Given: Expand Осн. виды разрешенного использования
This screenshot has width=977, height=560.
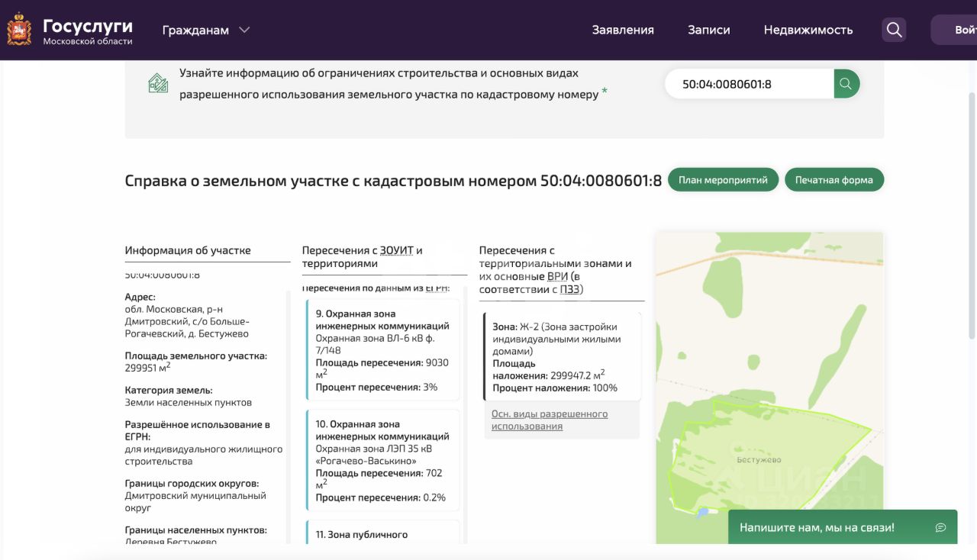Looking at the screenshot, I should pos(550,420).
